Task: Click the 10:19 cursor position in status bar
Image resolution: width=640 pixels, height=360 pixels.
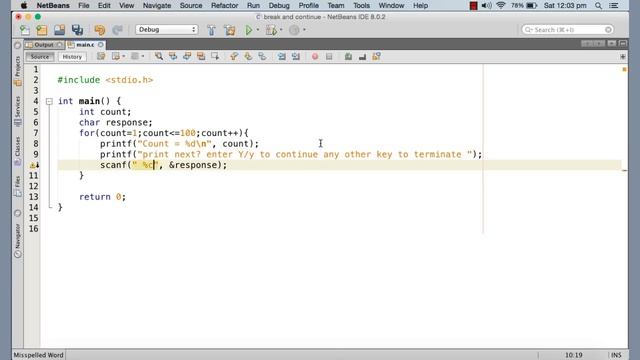Action: [x=573, y=355]
